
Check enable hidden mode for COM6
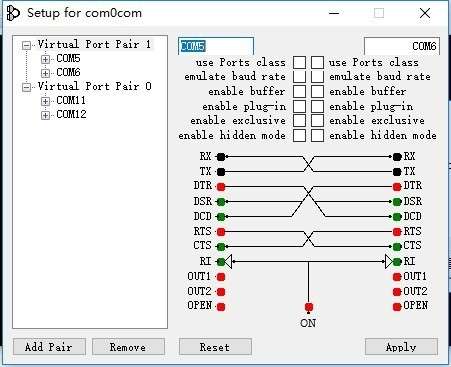pos(317,135)
